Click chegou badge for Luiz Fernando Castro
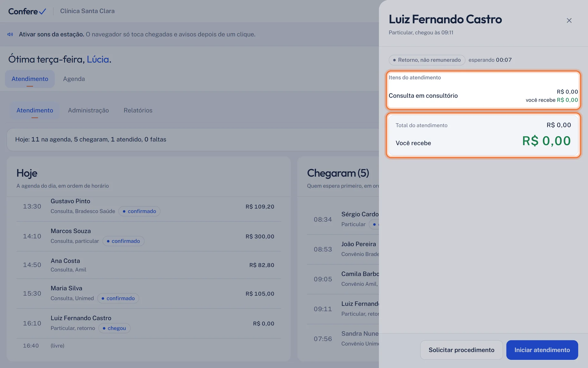Image resolution: width=588 pixels, height=368 pixels. [114, 328]
